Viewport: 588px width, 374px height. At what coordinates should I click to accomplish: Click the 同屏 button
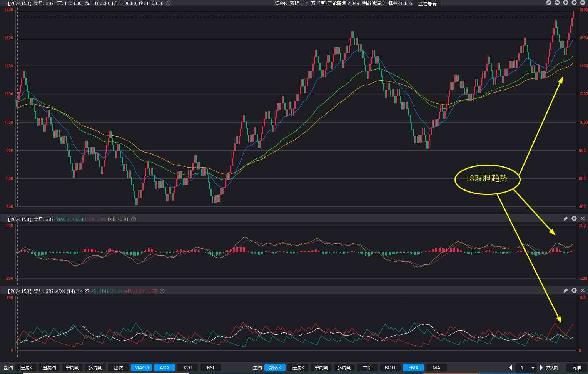tap(576, 368)
